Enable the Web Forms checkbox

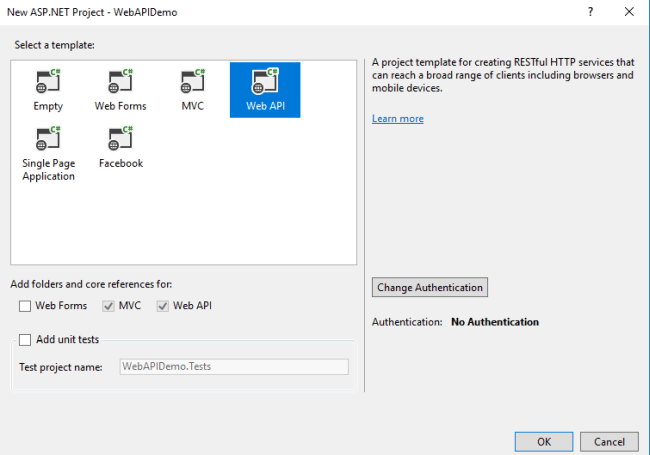click(x=25, y=306)
